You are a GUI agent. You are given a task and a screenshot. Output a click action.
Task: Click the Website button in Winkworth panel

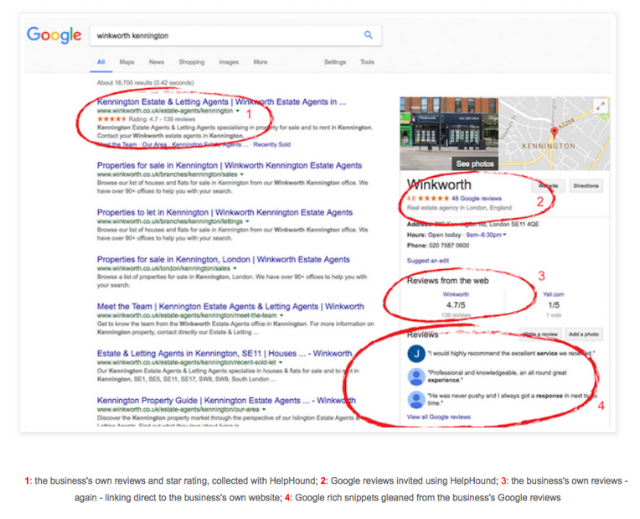(548, 186)
